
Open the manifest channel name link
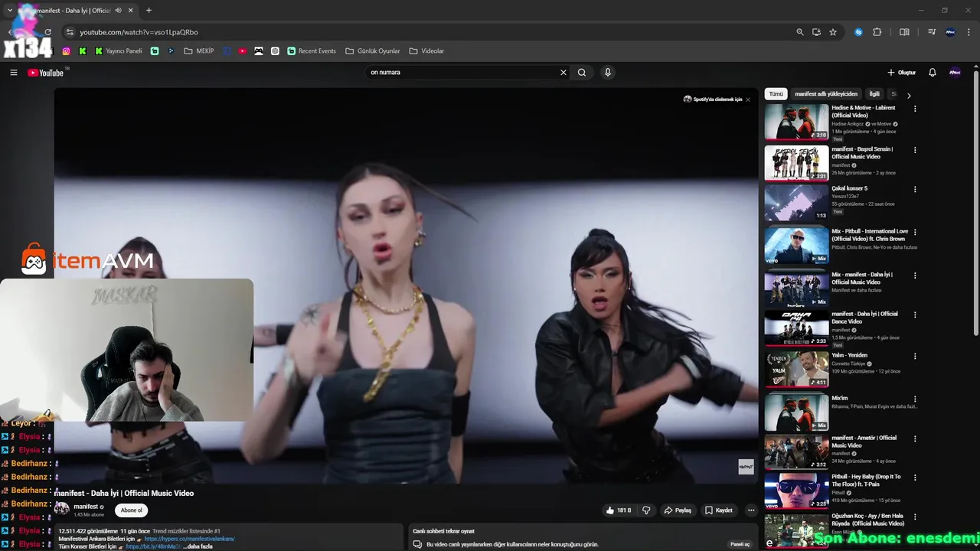coord(85,507)
